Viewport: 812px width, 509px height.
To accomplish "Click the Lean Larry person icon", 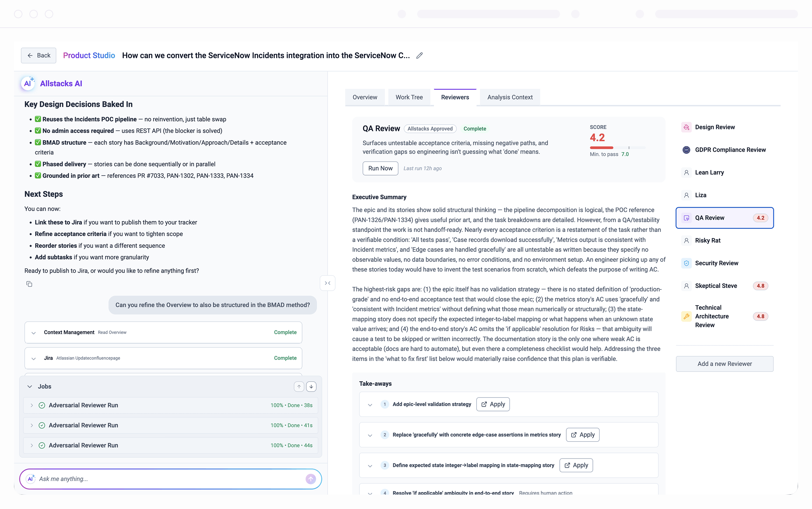I will pyautogui.click(x=686, y=172).
